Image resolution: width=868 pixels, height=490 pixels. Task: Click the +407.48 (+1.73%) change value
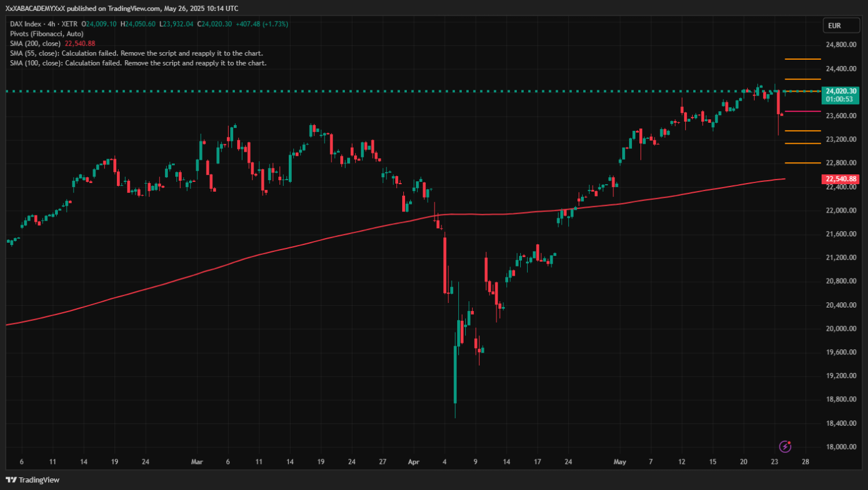[x=262, y=24]
